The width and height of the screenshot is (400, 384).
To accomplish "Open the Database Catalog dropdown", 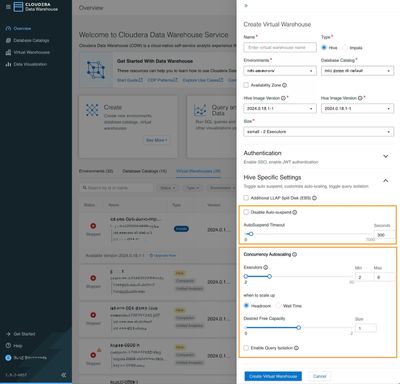I will pos(357,71).
